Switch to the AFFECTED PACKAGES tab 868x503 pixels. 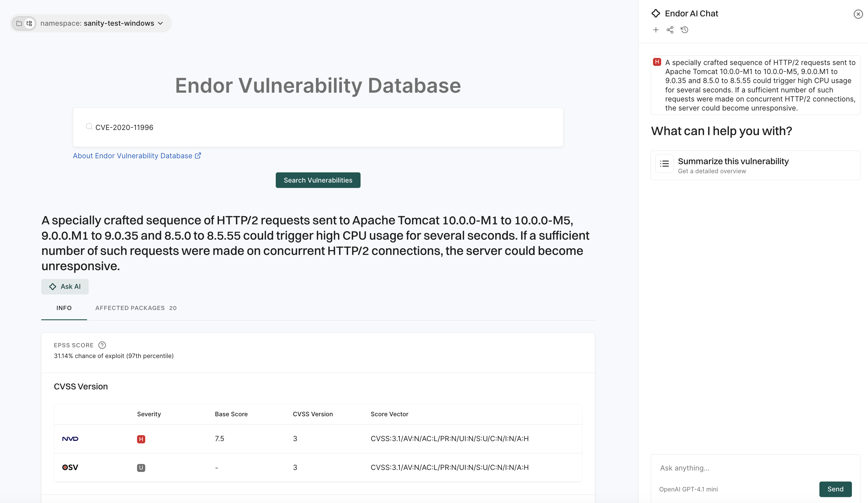click(x=136, y=308)
